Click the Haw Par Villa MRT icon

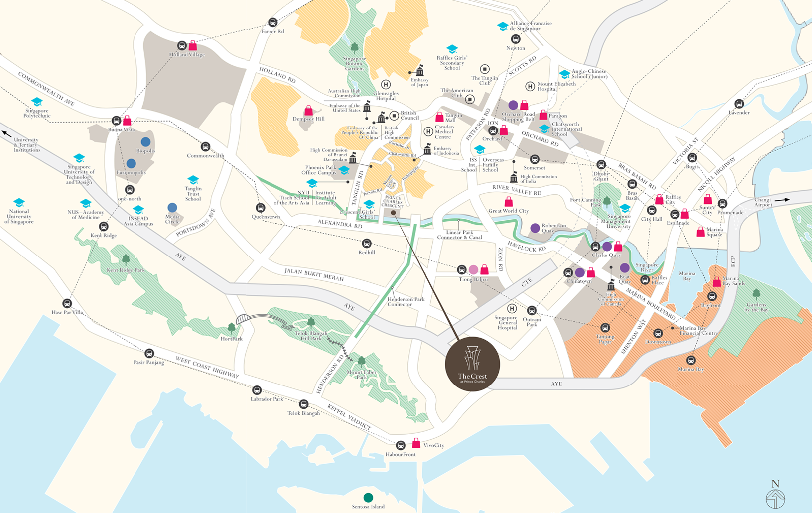(x=67, y=304)
